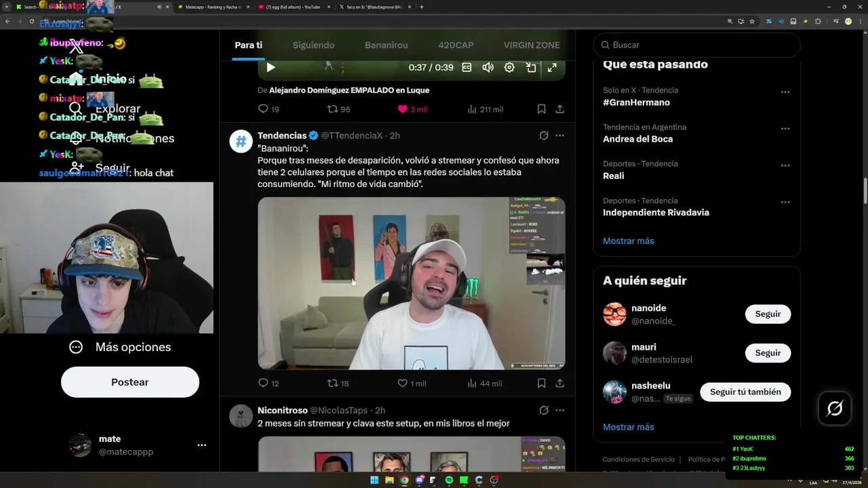Screen dimensions: 868x488
Task: Open video in picture-in-picture
Action: [x=531, y=67]
